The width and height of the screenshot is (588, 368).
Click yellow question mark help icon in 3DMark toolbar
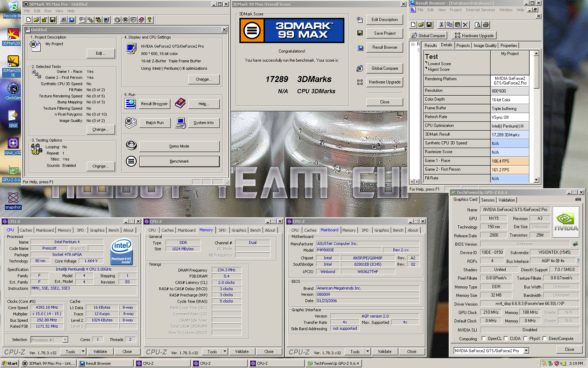click(x=149, y=20)
